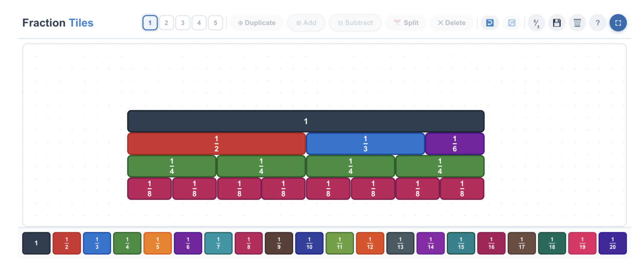This screenshot has height=266, width=644.
Task: Select the whole '1' bar on the canvas
Action: pos(305,121)
